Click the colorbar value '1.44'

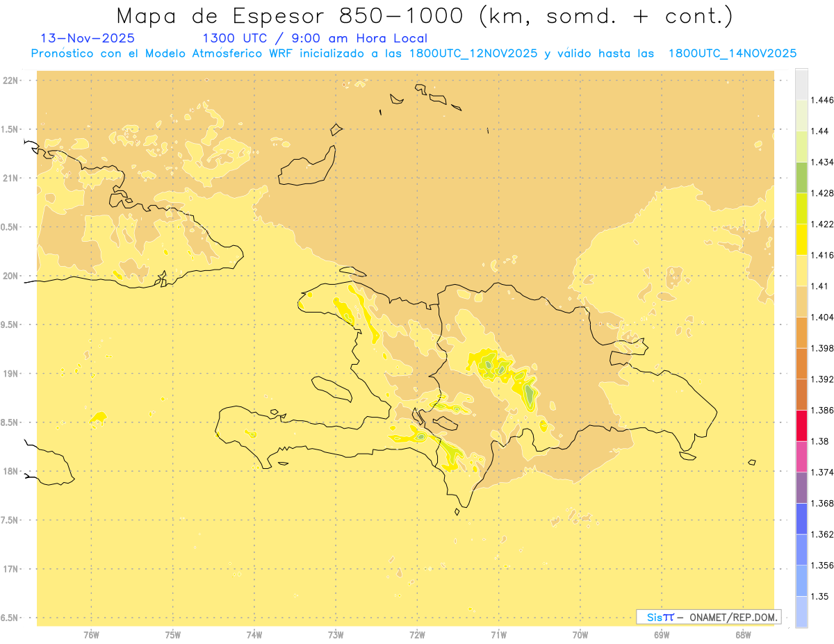(x=820, y=131)
